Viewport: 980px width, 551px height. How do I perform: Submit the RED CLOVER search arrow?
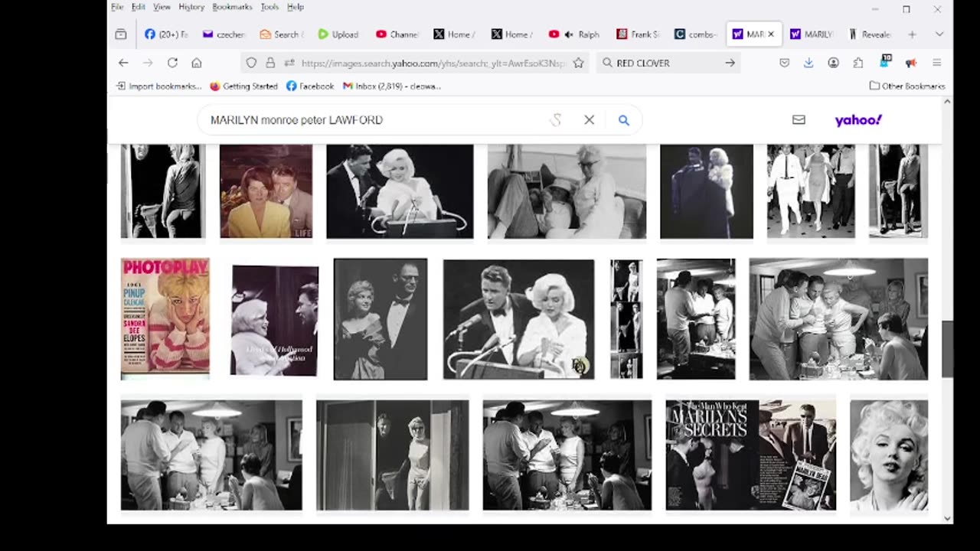pyautogui.click(x=730, y=63)
